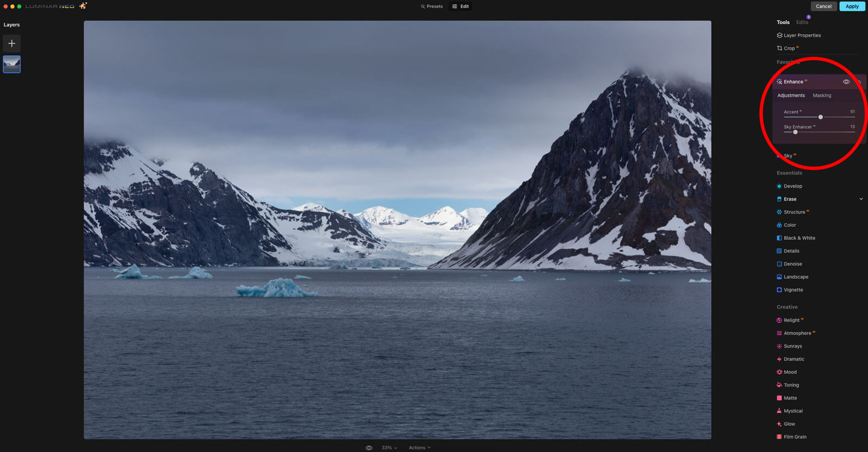
Task: Select the Structure tool icon
Action: tap(780, 212)
